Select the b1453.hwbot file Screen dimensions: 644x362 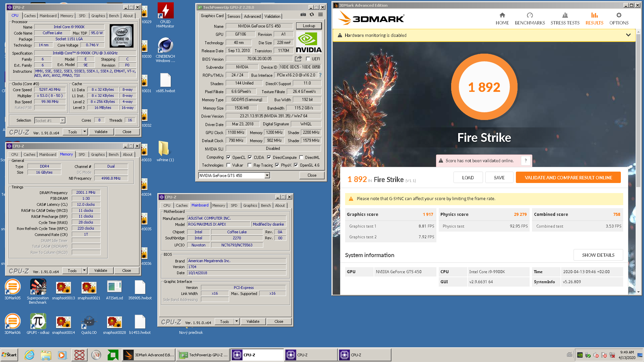click(140, 325)
